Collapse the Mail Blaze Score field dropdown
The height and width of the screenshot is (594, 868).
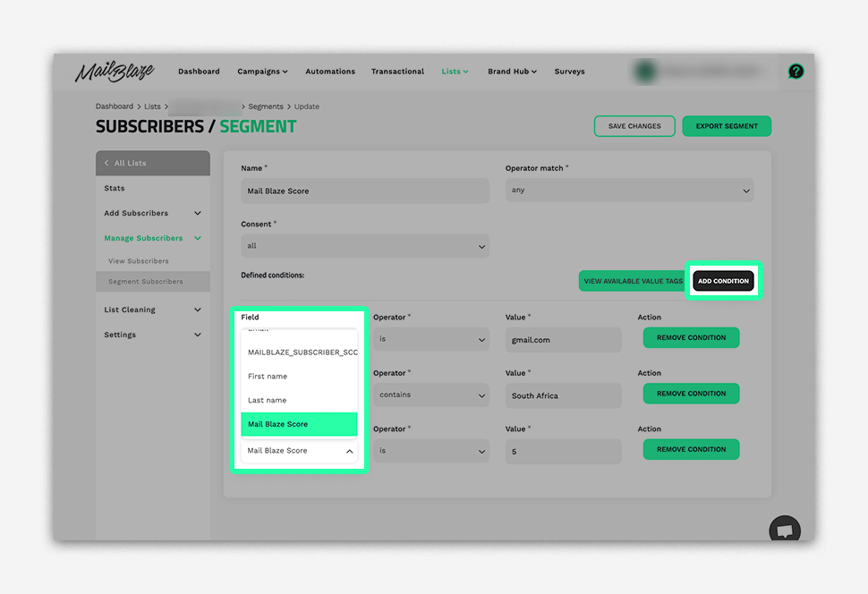click(299, 451)
